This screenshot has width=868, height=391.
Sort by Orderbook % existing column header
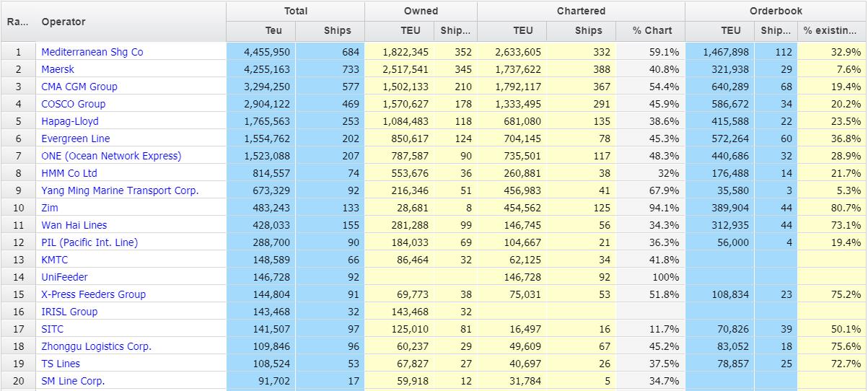(x=831, y=30)
